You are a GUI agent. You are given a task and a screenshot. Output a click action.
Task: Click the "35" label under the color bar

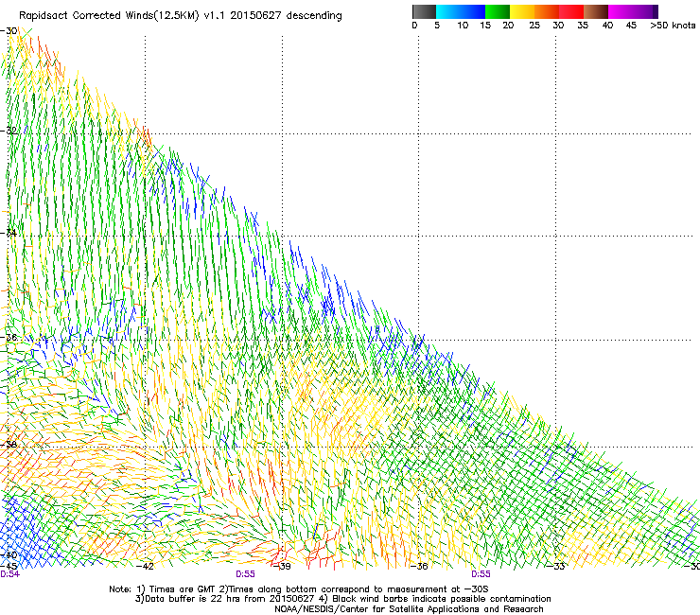click(583, 26)
